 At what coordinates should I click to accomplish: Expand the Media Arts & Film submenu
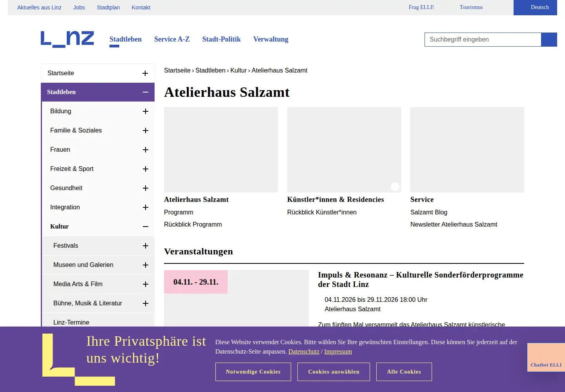pyautogui.click(x=146, y=284)
